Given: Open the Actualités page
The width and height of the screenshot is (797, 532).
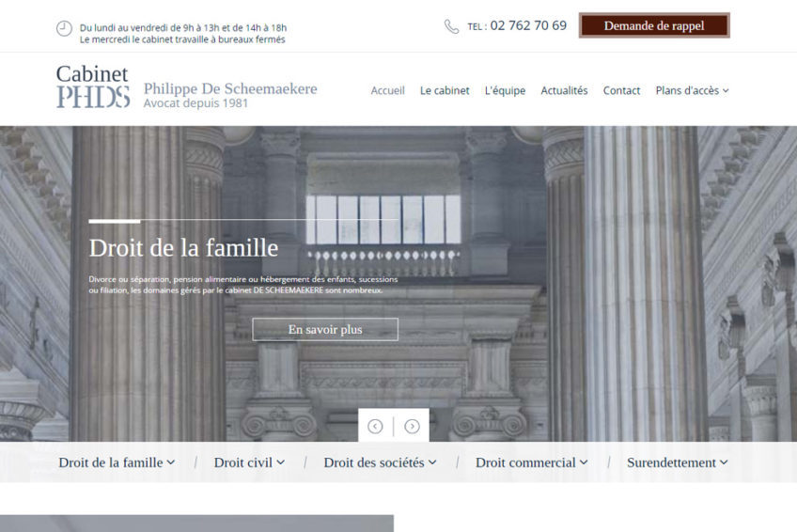Looking at the screenshot, I should (x=564, y=90).
